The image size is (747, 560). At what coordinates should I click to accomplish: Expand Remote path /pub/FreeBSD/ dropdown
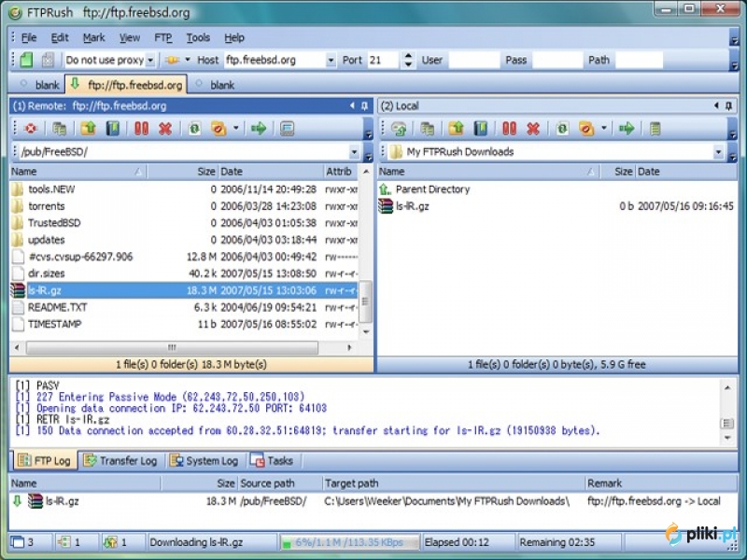pyautogui.click(x=354, y=152)
